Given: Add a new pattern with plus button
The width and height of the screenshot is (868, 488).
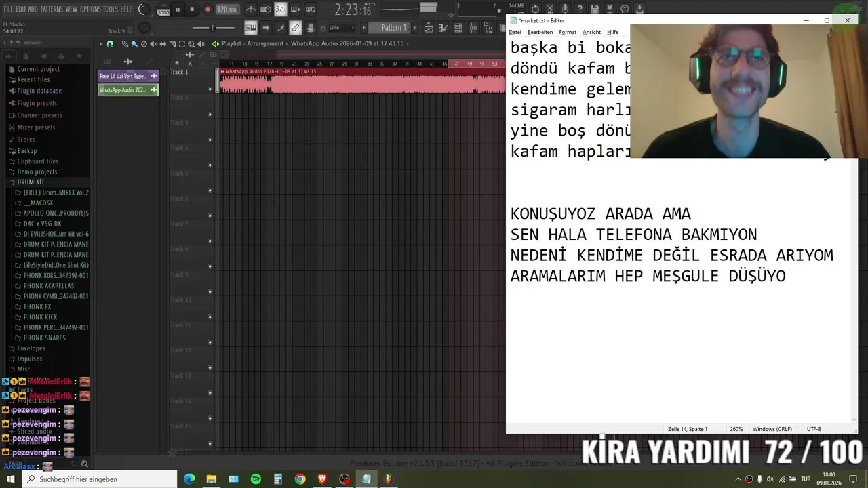Looking at the screenshot, I should pos(414,28).
